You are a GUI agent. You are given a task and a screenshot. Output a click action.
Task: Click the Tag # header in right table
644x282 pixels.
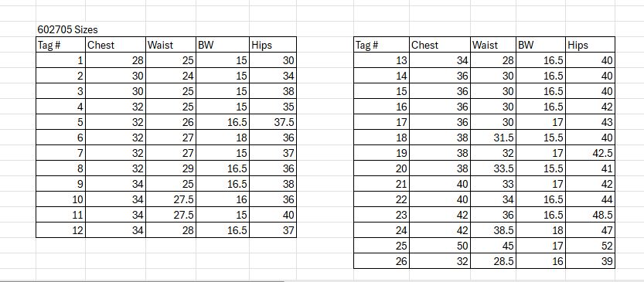381,45
